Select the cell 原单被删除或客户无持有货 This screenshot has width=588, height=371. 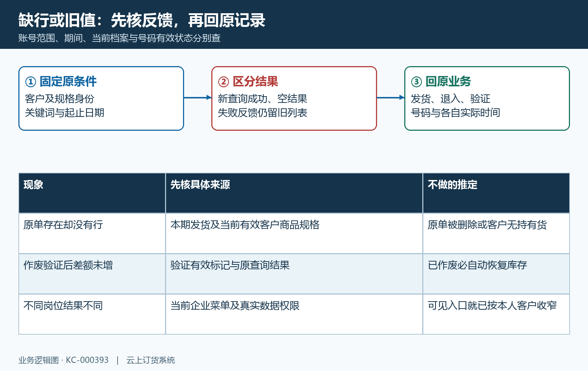496,234
